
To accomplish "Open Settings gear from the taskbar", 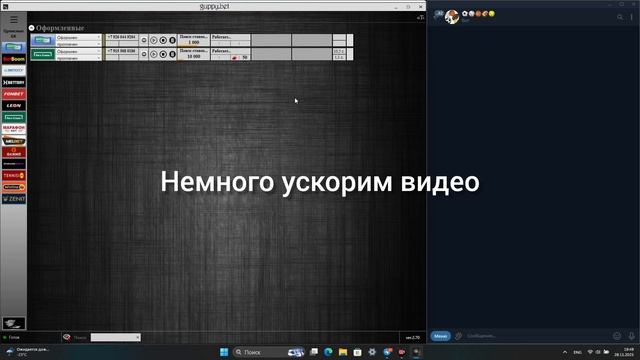I will [372, 352].
